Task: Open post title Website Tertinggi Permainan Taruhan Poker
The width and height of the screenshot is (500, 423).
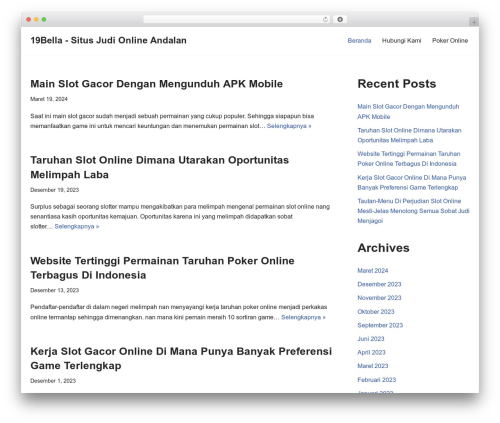Action: tap(162, 268)
